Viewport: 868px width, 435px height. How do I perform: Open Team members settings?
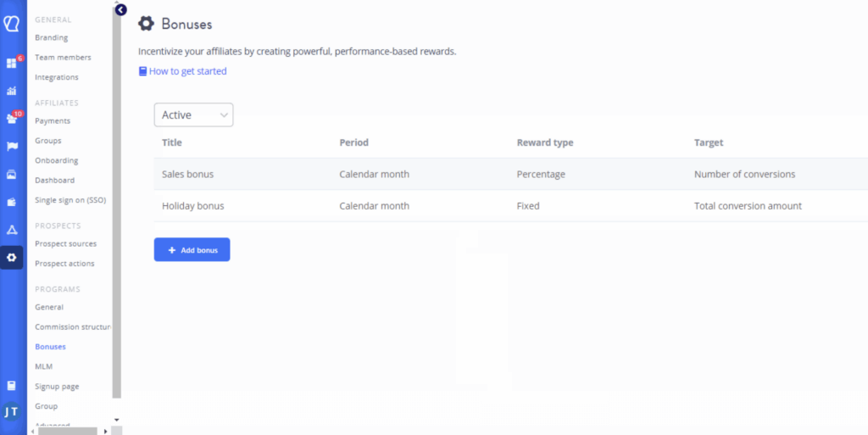coord(63,58)
